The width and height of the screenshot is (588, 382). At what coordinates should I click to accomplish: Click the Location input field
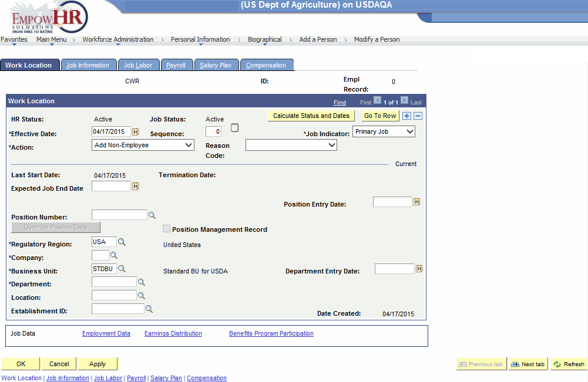115,296
